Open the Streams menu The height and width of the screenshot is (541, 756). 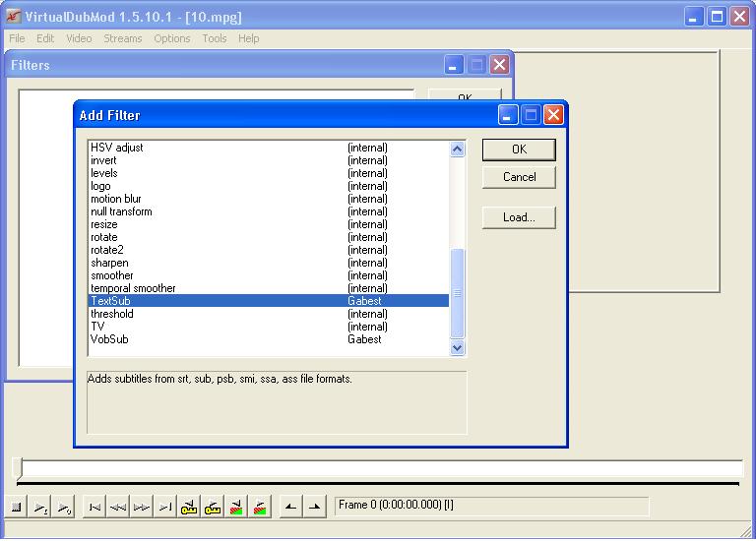(x=123, y=38)
